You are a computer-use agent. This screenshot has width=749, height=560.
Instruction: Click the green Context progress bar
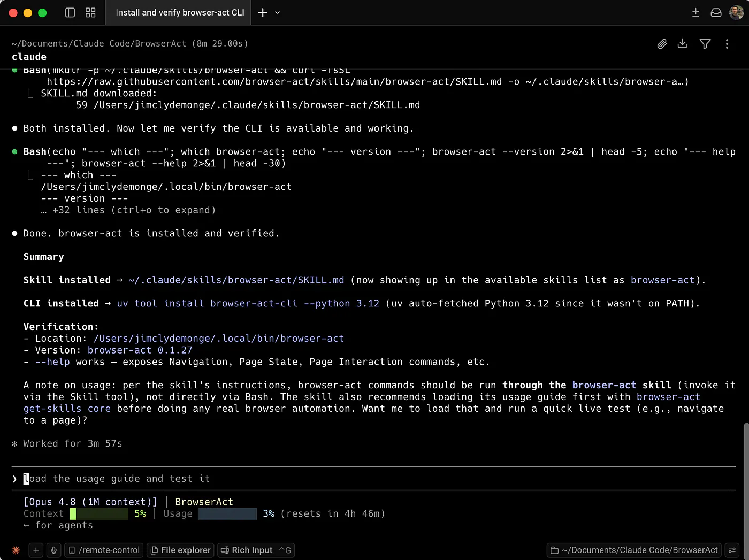click(99, 514)
